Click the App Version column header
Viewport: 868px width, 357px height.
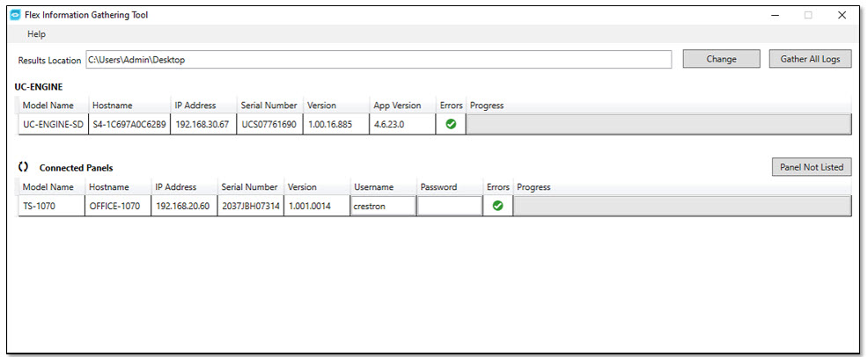[x=397, y=106]
